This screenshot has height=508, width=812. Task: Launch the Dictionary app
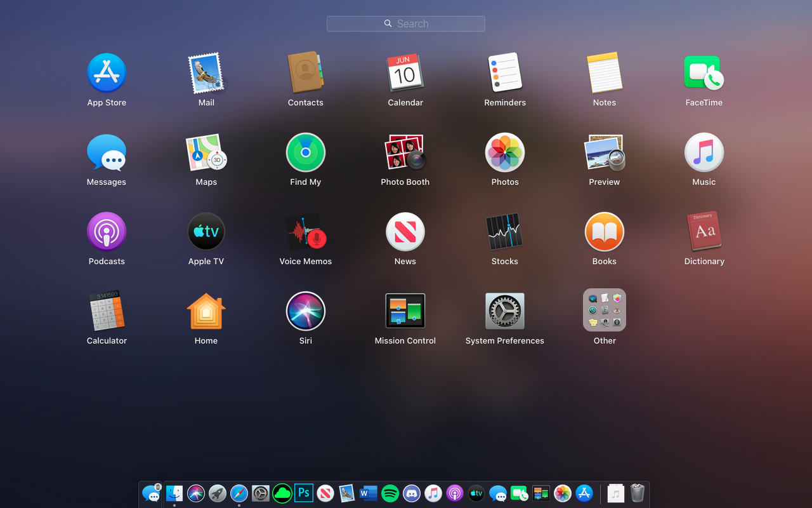(x=704, y=232)
